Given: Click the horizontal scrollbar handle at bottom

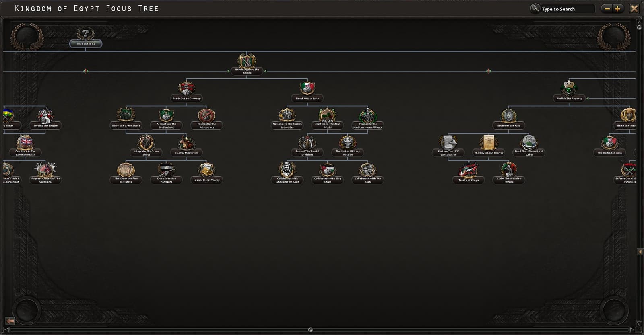Looking at the screenshot, I should click(x=310, y=330).
